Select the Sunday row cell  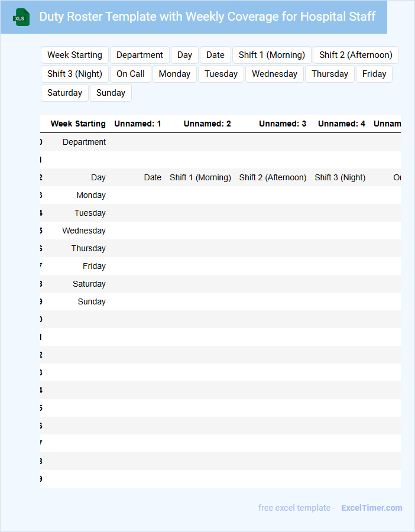(x=92, y=301)
